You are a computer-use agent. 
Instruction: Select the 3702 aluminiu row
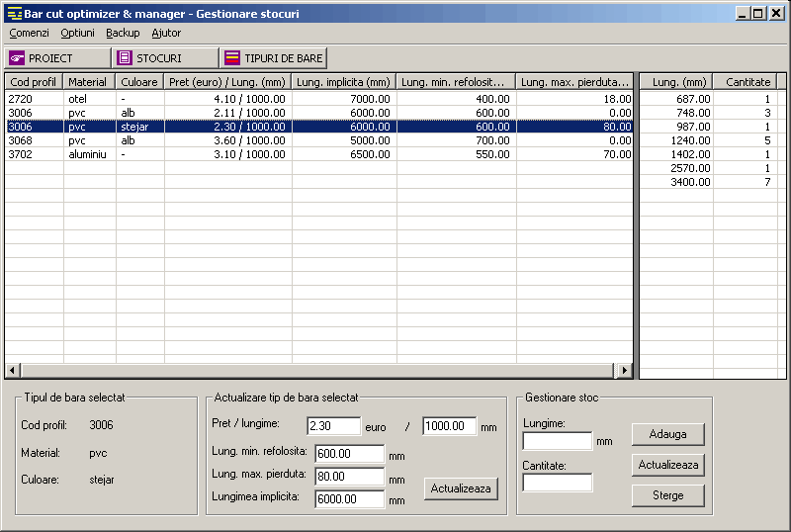318,154
